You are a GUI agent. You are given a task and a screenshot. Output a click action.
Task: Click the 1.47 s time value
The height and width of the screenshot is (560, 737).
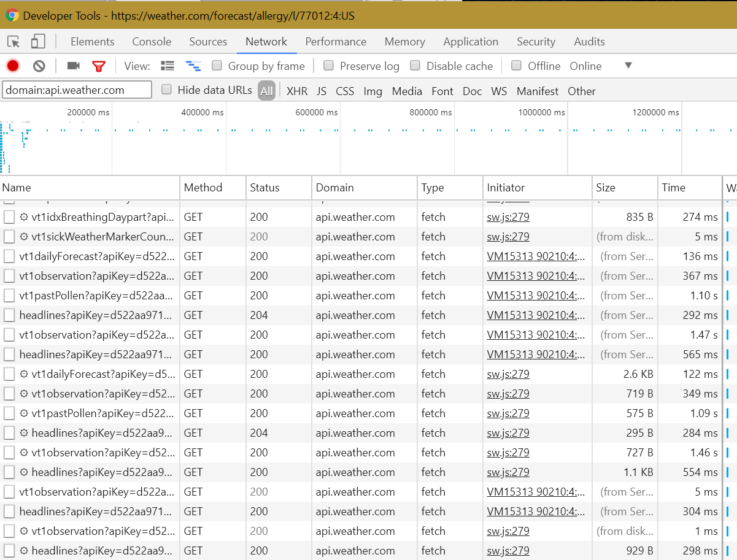(703, 335)
